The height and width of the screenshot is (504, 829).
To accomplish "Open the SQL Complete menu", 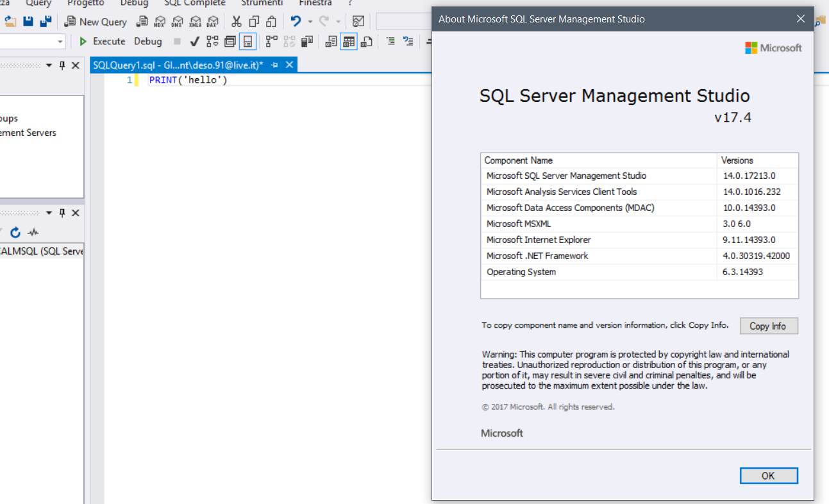I will click(x=195, y=3).
